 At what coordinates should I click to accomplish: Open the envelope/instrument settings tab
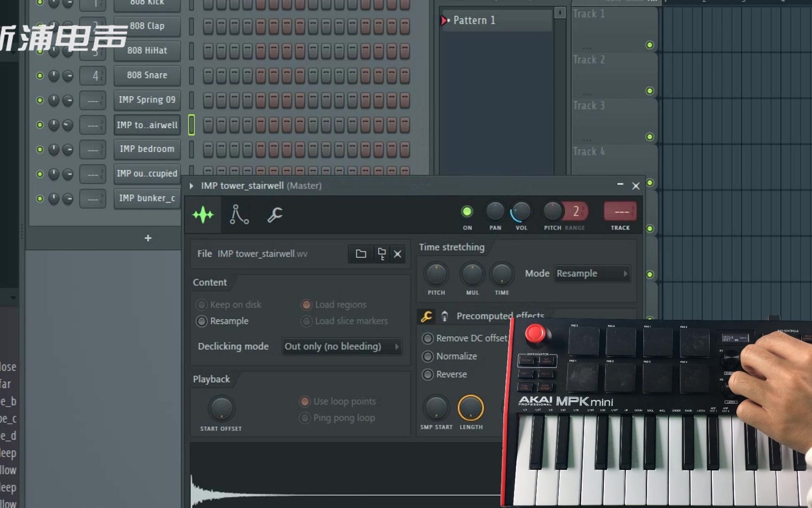(239, 215)
